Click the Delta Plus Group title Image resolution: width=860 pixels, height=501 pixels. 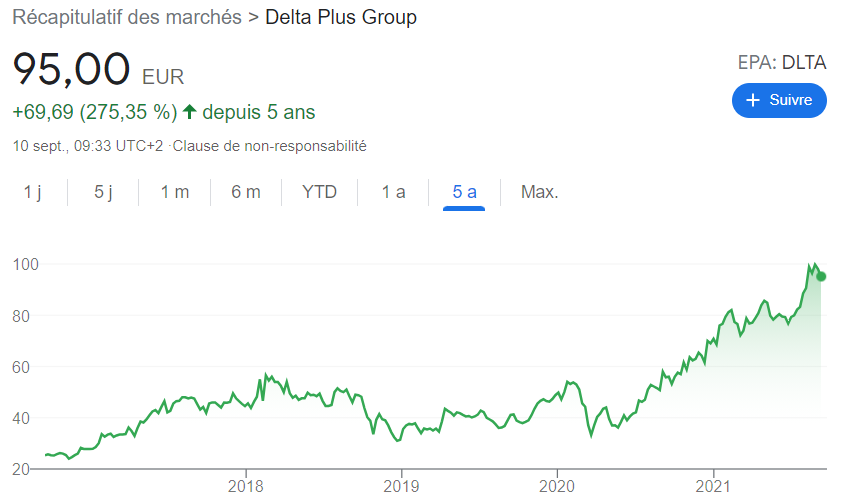coord(341,18)
